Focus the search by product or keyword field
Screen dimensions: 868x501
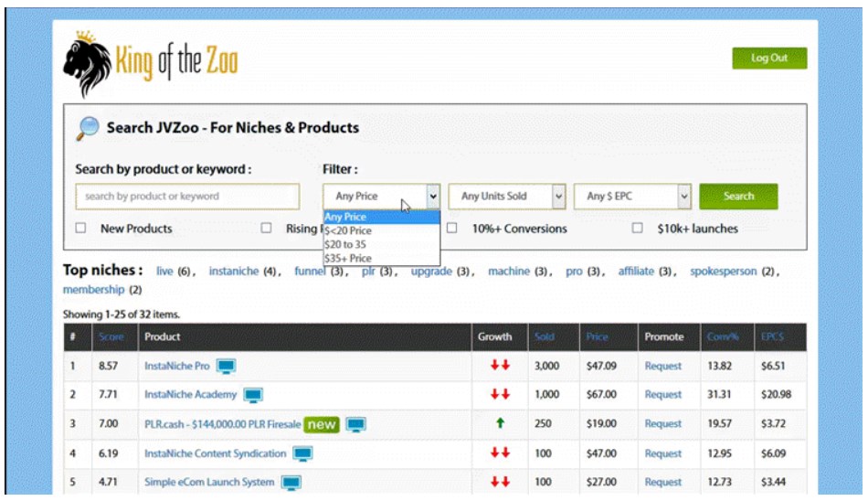[187, 197]
